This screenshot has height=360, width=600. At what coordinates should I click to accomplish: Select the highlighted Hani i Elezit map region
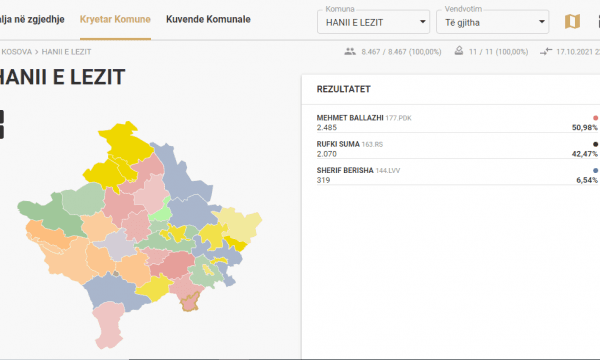point(190,302)
